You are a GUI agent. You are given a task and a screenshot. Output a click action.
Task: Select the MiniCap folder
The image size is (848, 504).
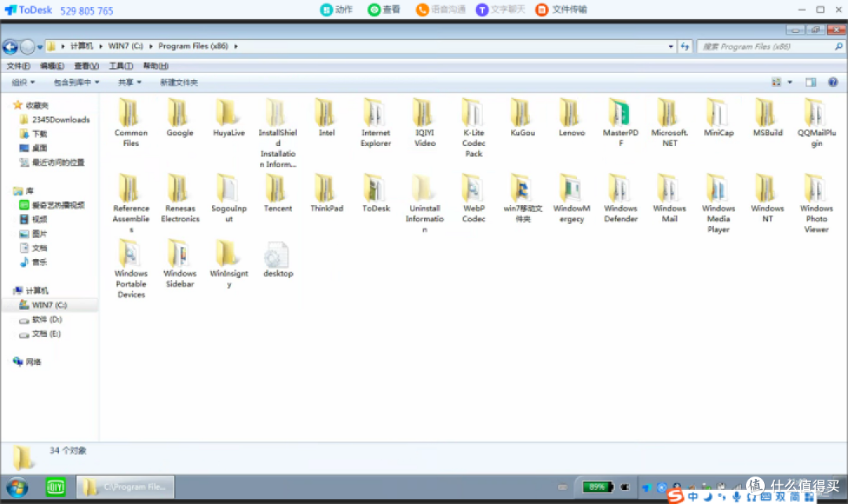click(718, 118)
